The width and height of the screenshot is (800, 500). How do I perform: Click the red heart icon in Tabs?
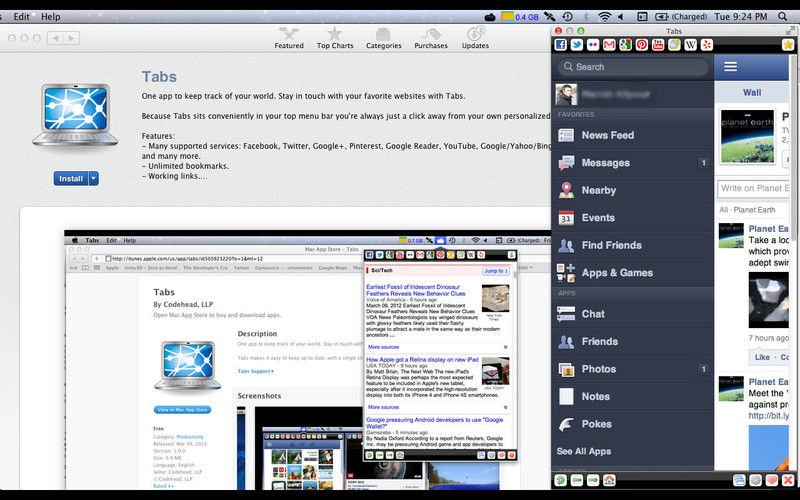[772, 480]
